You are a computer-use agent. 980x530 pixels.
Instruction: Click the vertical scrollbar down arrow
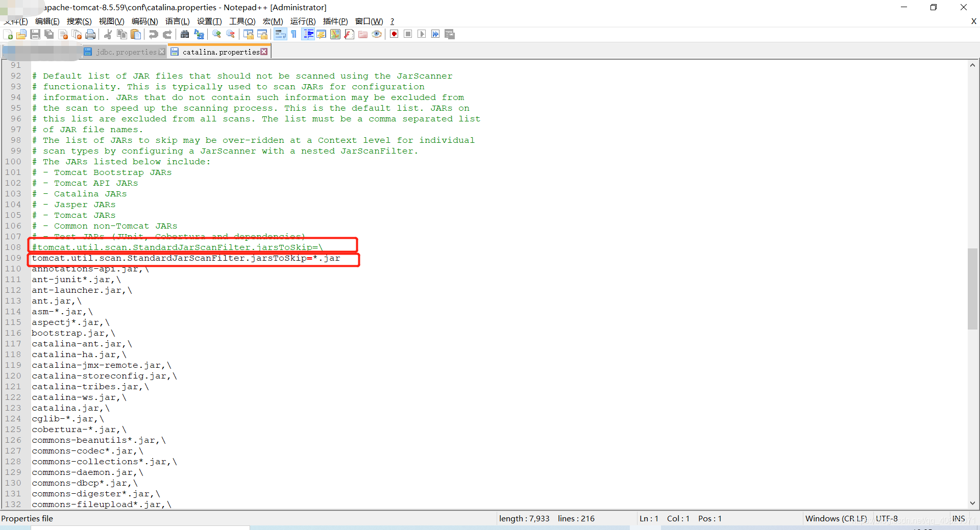pyautogui.click(x=972, y=504)
